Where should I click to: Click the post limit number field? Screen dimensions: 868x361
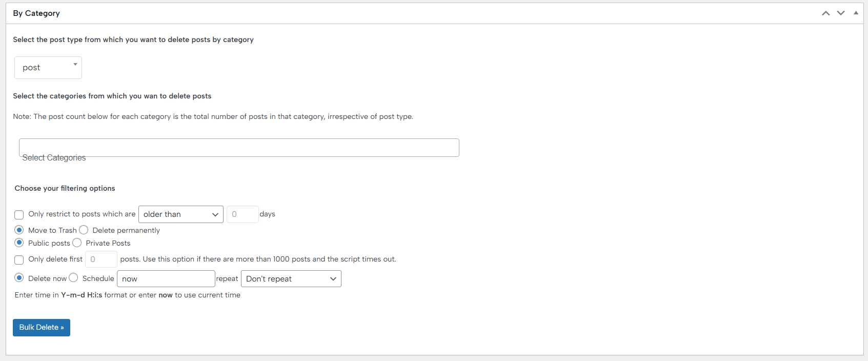tap(101, 259)
